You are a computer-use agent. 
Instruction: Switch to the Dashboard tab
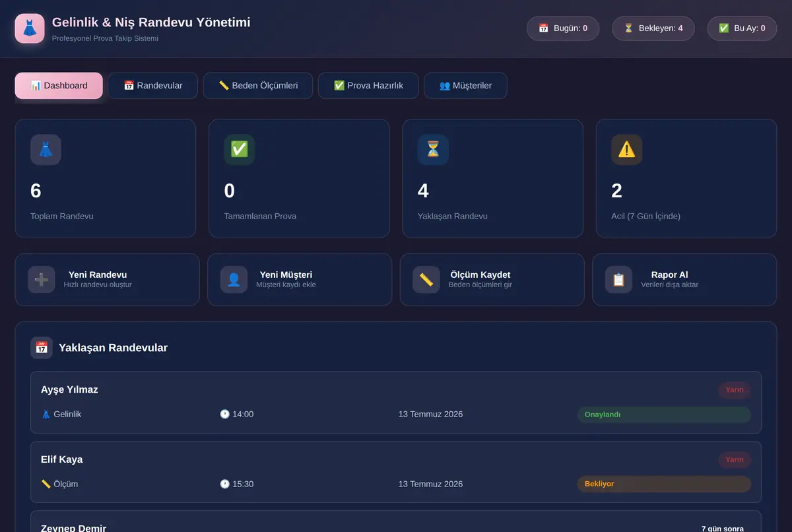[x=59, y=86]
